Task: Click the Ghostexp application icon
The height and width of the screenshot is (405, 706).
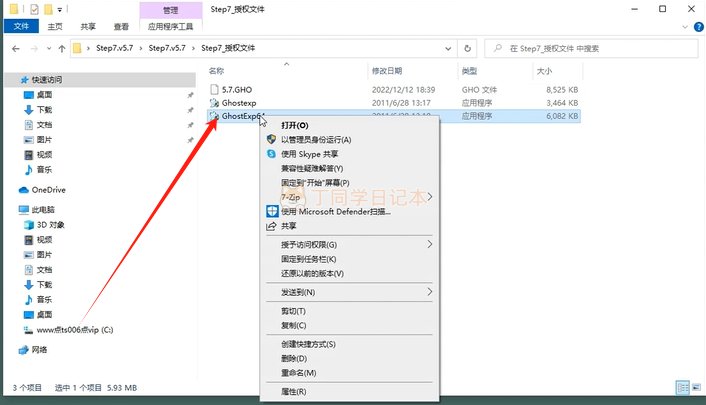Action: 213,102
